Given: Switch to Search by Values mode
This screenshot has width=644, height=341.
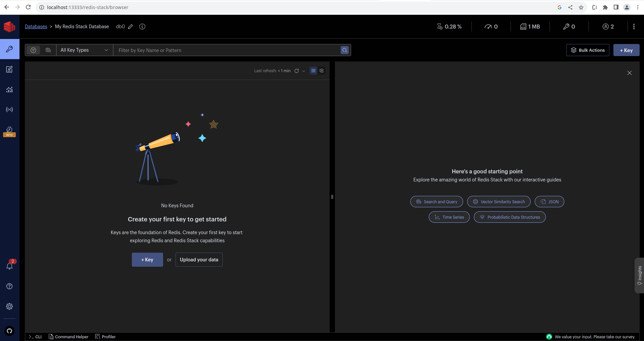Looking at the screenshot, I should (48, 50).
